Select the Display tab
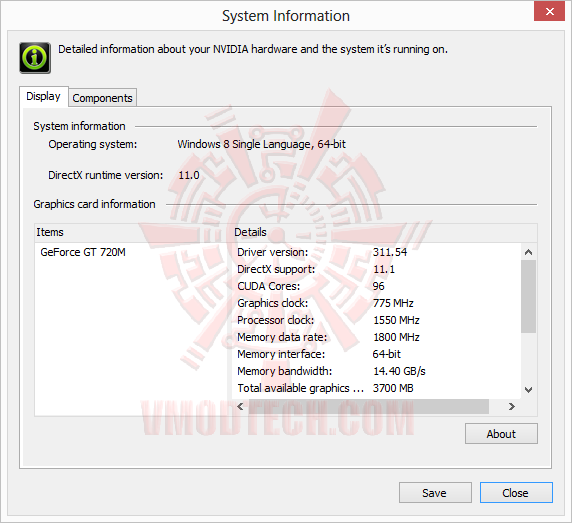 (x=43, y=96)
